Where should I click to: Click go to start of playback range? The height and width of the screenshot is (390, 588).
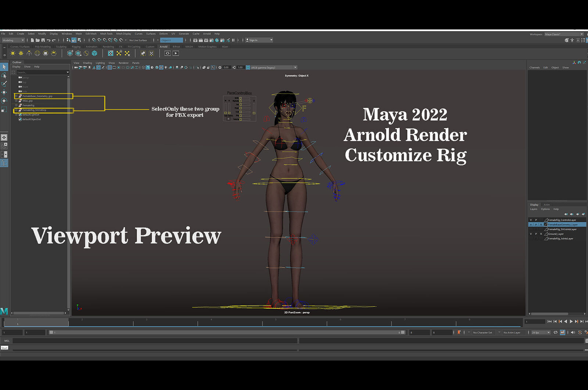coord(549,321)
